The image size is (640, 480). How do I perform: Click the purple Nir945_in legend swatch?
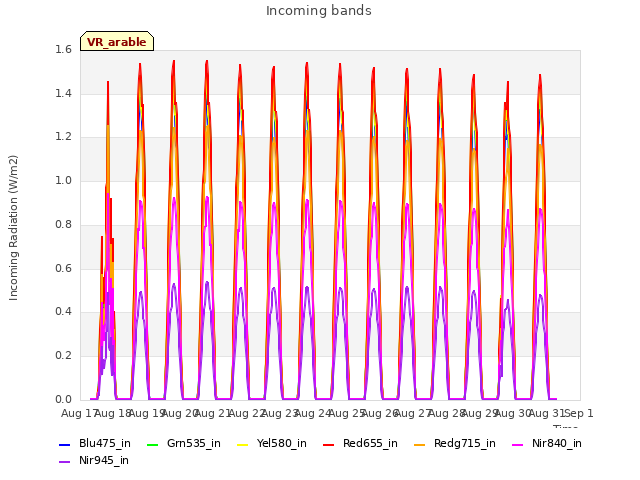tap(64, 462)
